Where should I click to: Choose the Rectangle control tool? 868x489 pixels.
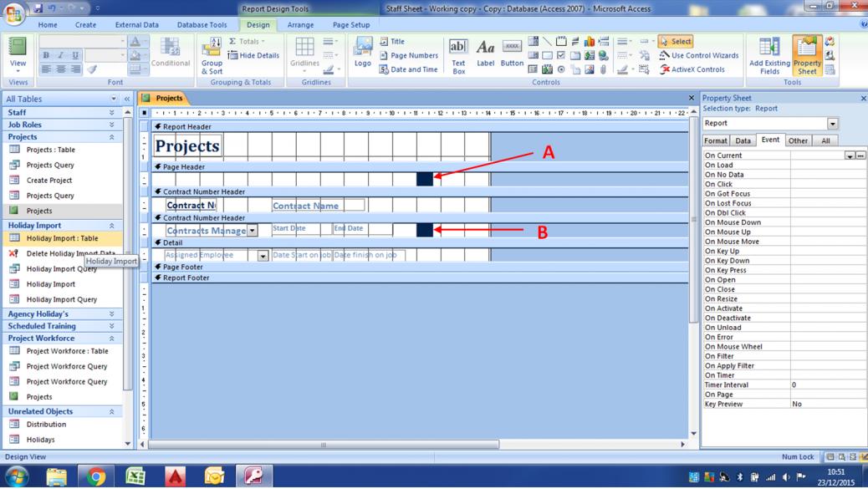547,55
